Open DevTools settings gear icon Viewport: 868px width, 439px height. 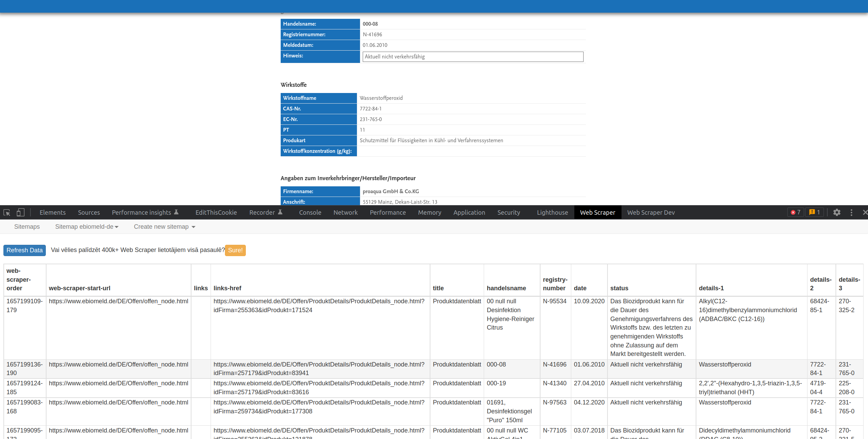pos(837,213)
